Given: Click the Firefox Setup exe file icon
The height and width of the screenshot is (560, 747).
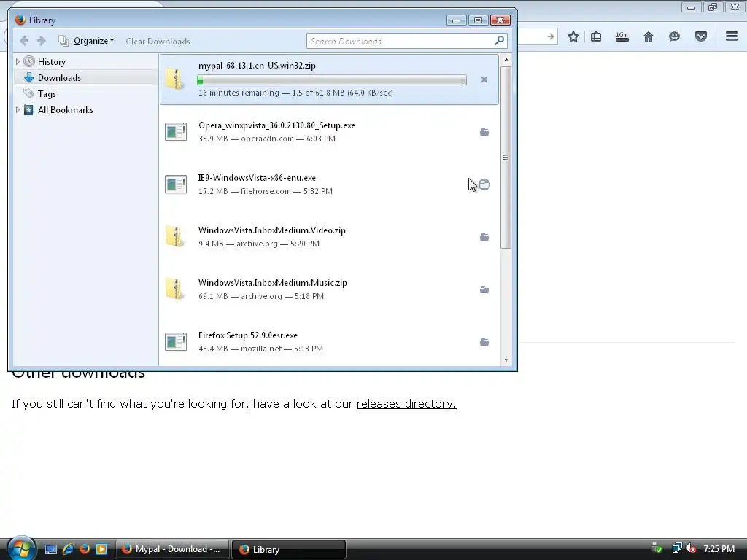Looking at the screenshot, I should (176, 341).
